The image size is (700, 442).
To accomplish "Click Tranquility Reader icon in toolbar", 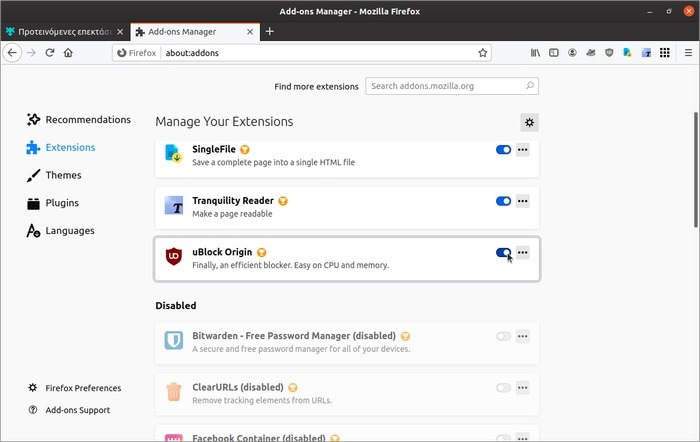I will coord(646,53).
